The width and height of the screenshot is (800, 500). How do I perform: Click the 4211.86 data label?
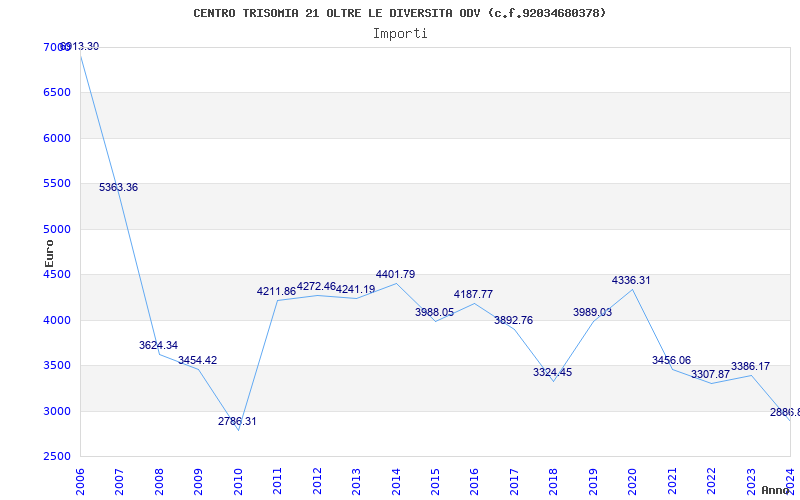[x=277, y=291]
